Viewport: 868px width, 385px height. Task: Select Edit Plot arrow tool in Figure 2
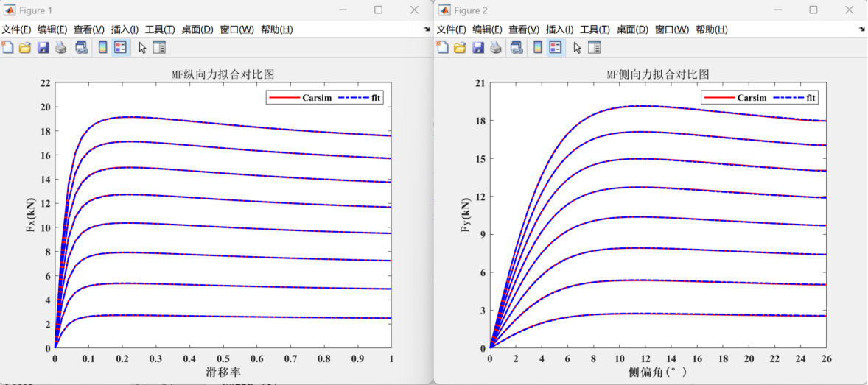pos(578,48)
